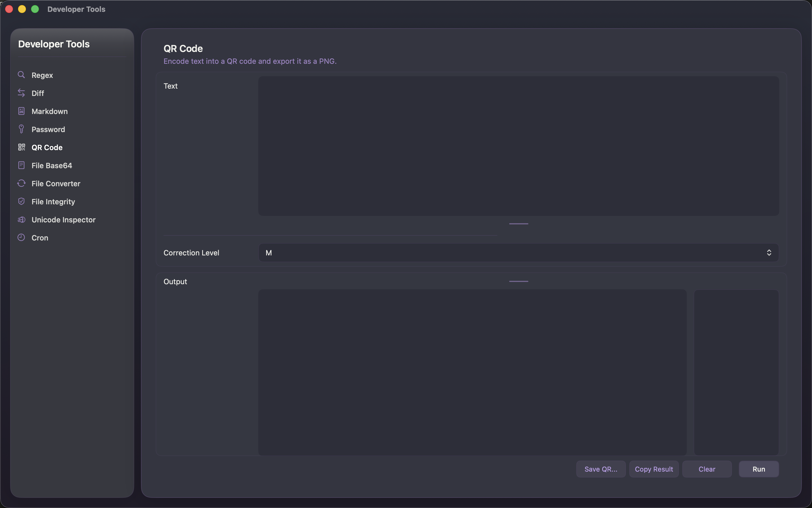This screenshot has width=812, height=508.
Task: Focus the Text input area
Action: click(518, 146)
